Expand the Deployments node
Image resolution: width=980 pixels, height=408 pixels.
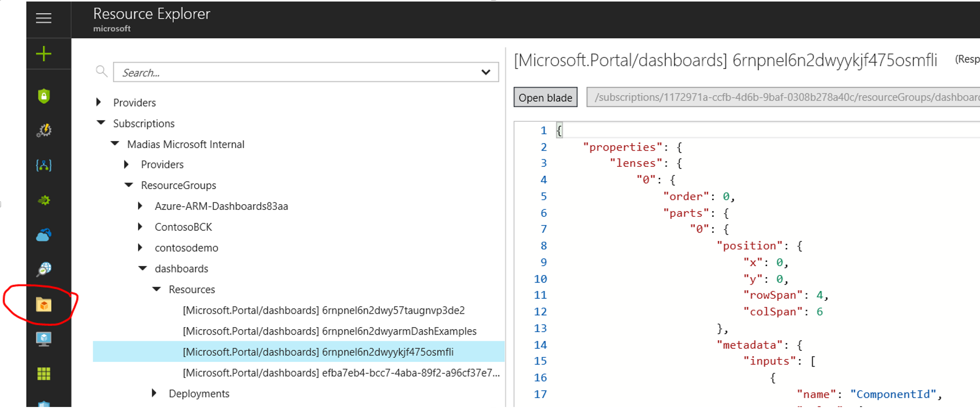pyautogui.click(x=154, y=393)
